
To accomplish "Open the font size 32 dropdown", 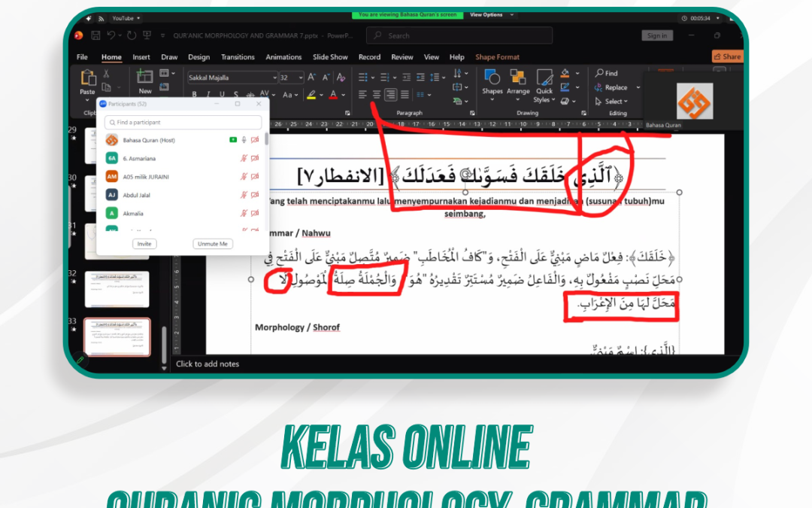I will click(x=300, y=78).
